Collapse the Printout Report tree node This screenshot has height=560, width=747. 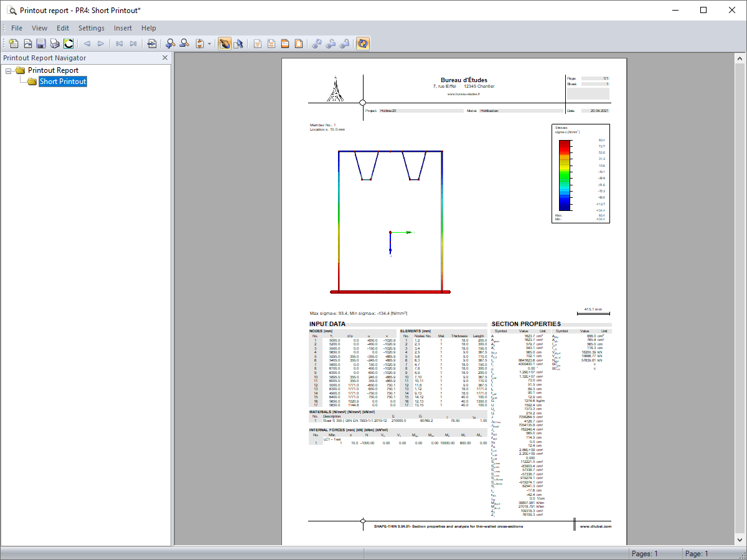[x=7, y=70]
